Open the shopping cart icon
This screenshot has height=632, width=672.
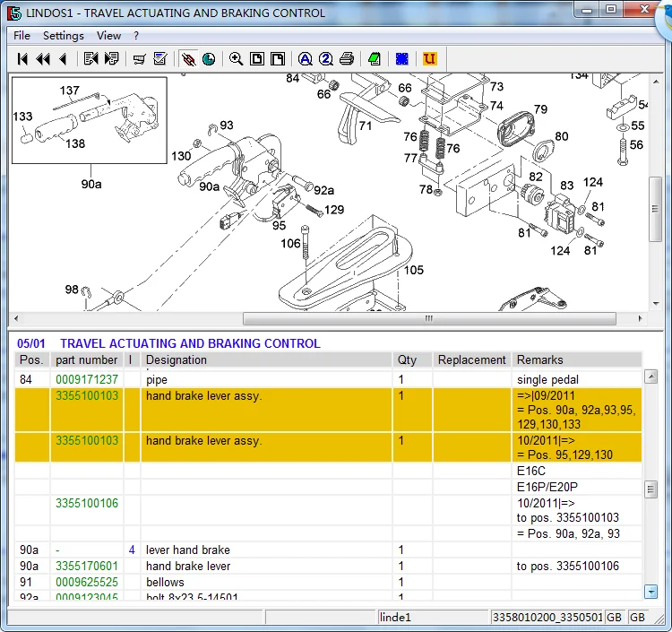coord(139,59)
